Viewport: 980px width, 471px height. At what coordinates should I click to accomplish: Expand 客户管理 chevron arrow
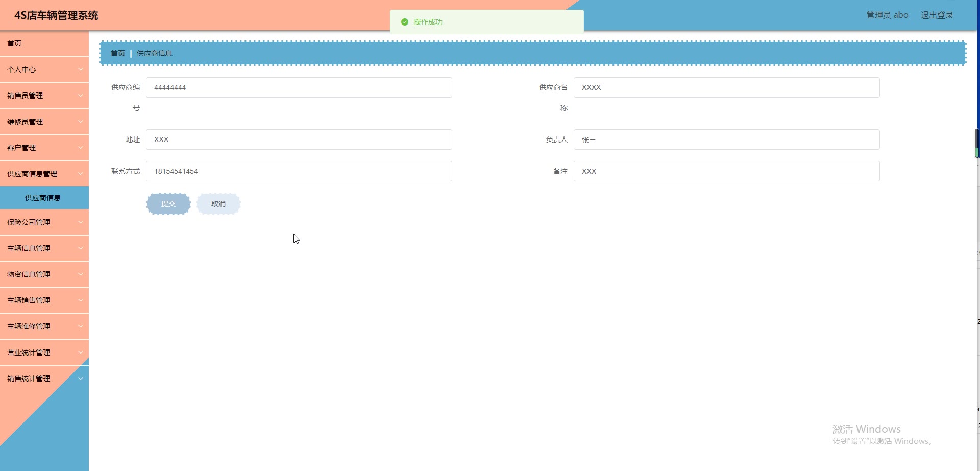coord(81,148)
